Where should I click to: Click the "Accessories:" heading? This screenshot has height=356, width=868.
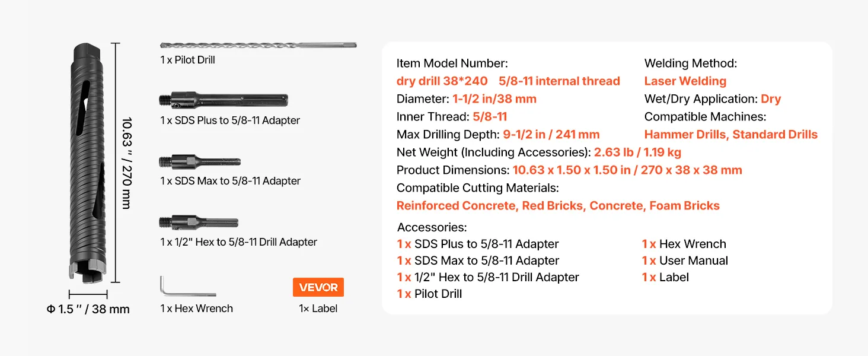coord(432,227)
